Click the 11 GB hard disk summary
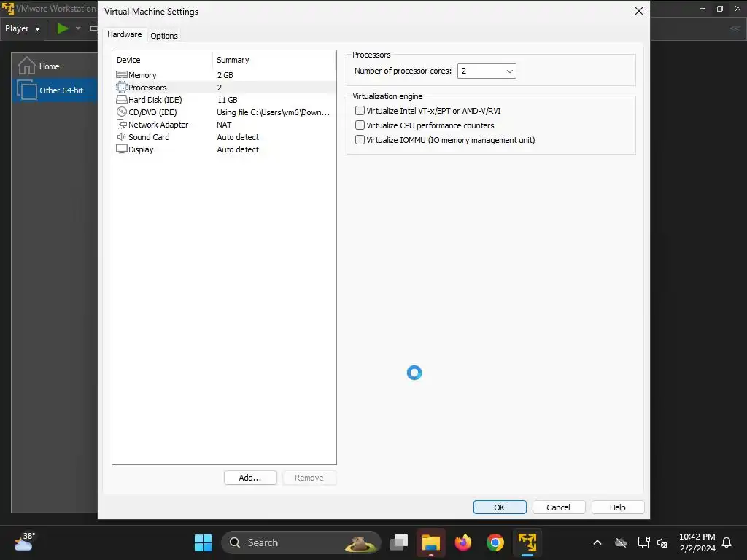 228,100
